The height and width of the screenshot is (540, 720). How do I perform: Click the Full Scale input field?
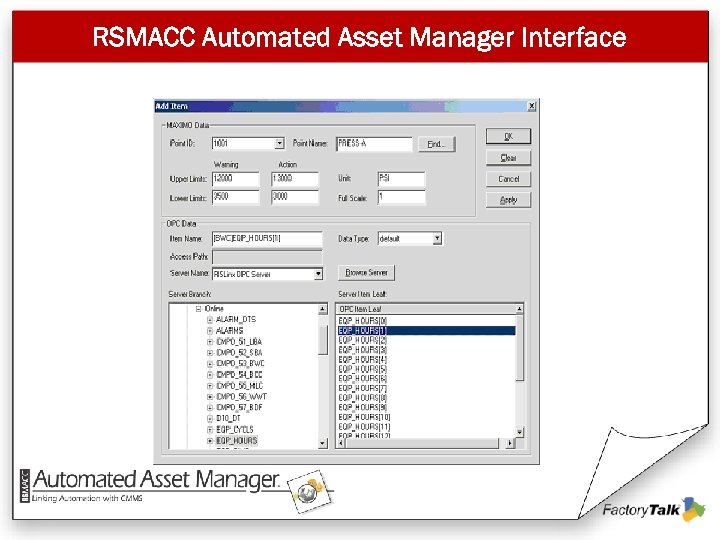tap(401, 197)
